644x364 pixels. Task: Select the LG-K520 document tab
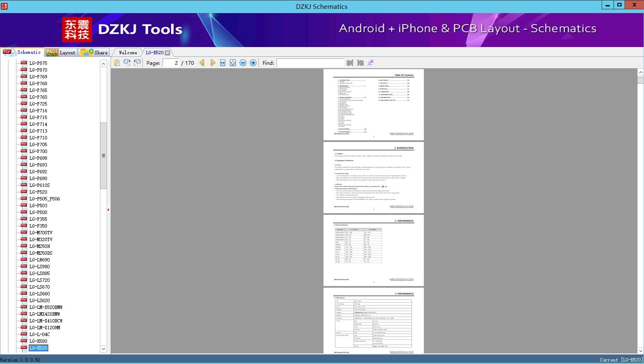[155, 53]
